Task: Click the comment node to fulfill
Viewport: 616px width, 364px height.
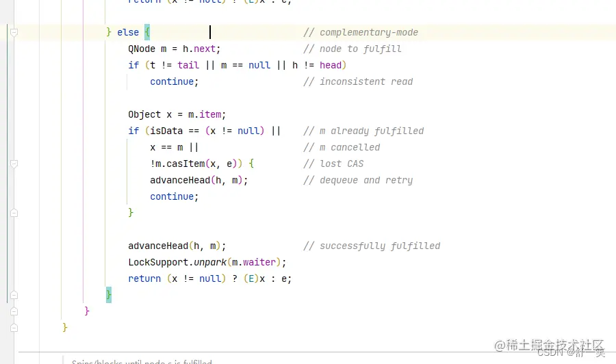Action: pos(352,49)
